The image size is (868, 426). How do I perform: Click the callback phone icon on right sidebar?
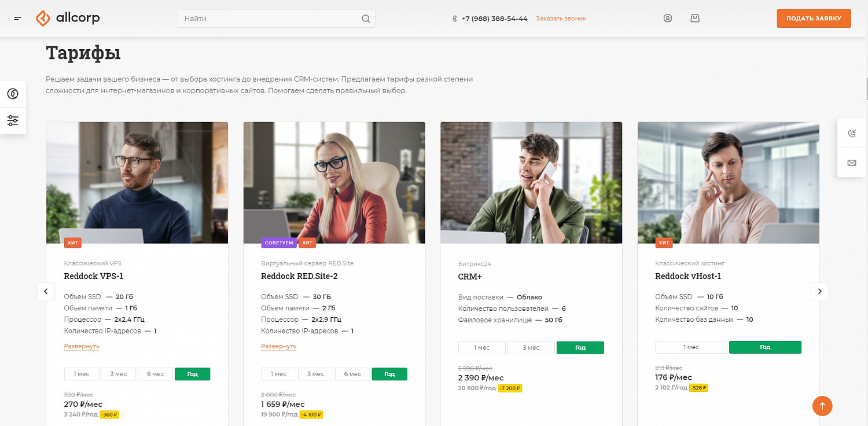pos(852,133)
